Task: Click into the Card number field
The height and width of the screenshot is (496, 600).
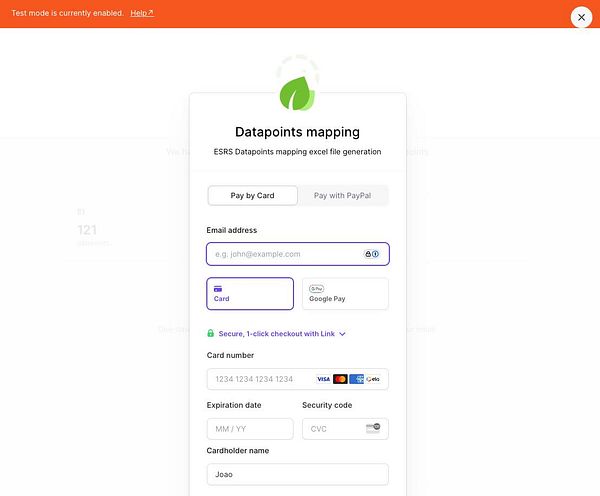Action: (x=258, y=379)
